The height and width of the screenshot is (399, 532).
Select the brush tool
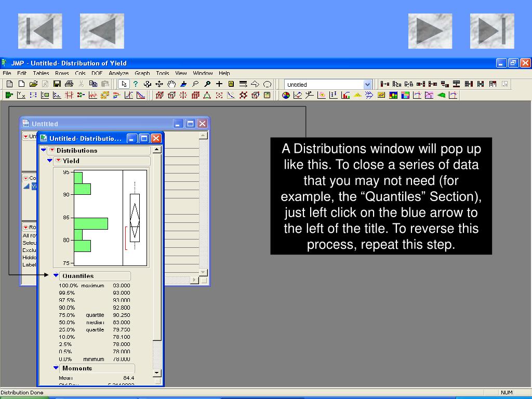183,84
